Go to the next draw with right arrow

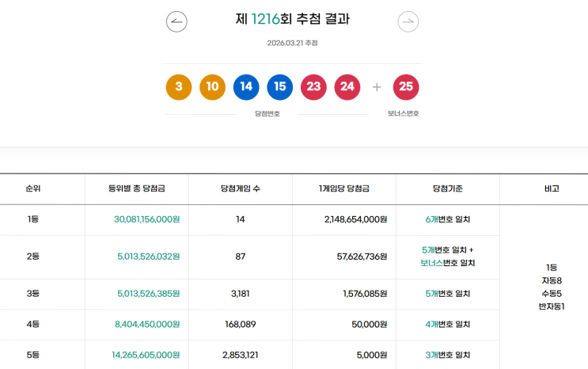[x=408, y=21]
